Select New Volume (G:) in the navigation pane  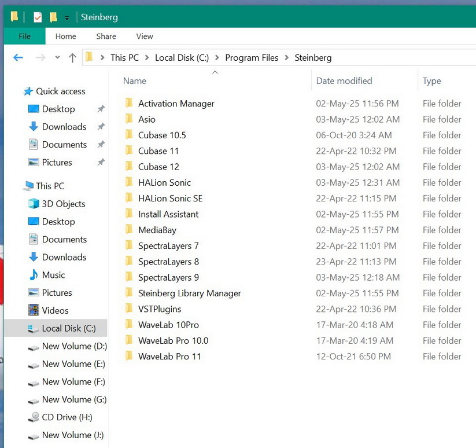tap(75, 399)
